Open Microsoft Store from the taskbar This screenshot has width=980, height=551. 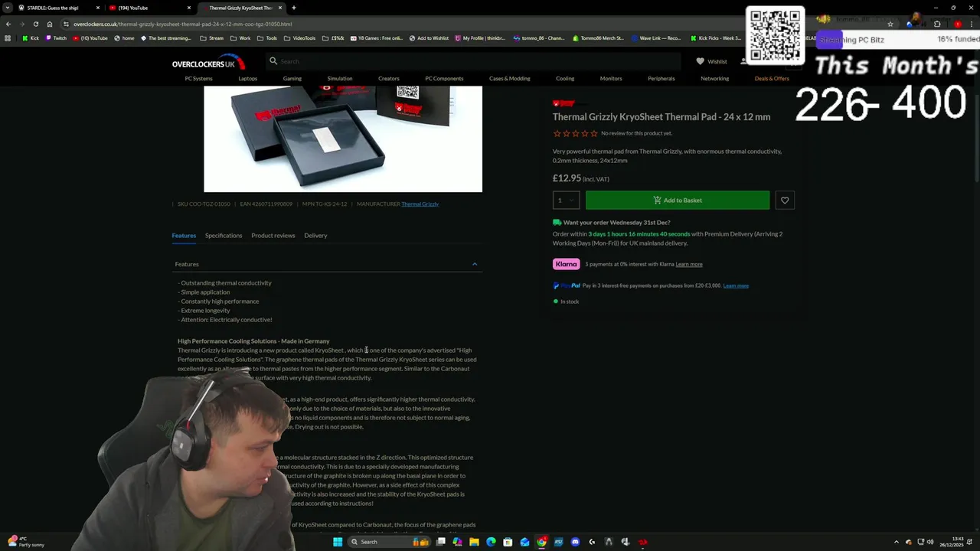(508, 542)
